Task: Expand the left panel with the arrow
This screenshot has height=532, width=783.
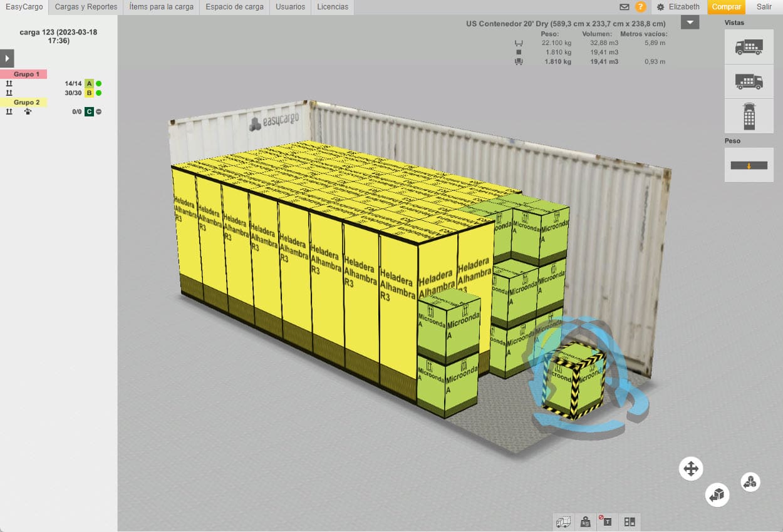Action: 6,58
